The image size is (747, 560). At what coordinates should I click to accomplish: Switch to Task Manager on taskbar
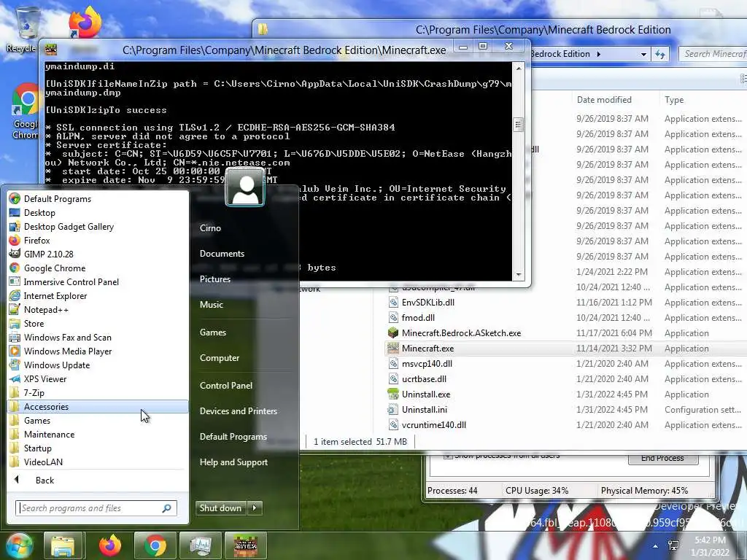click(x=200, y=545)
